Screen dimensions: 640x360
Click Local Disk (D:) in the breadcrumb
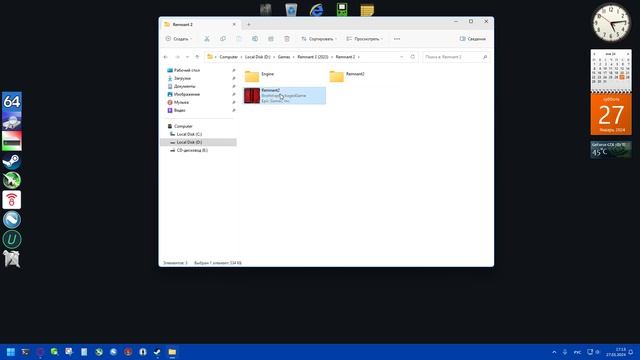pos(258,57)
